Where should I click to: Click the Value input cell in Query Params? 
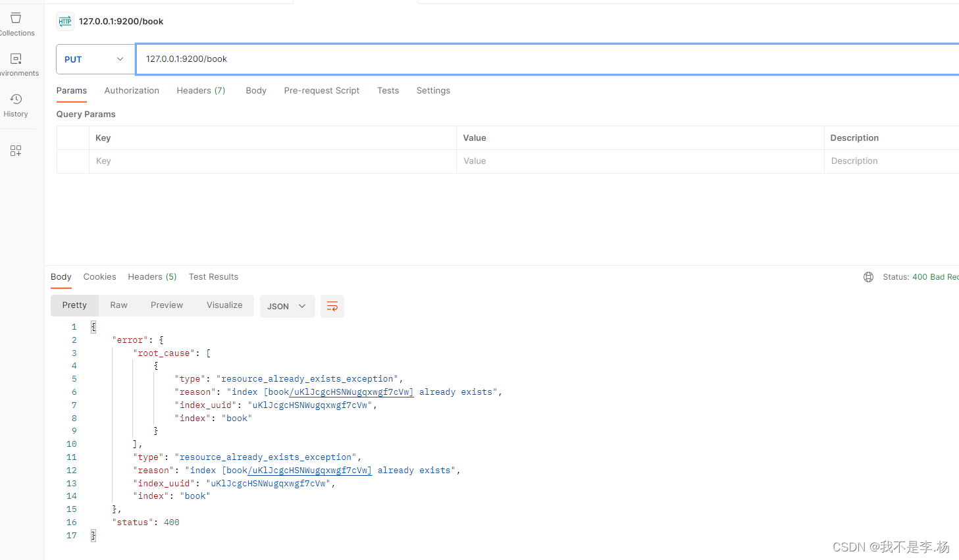(640, 161)
